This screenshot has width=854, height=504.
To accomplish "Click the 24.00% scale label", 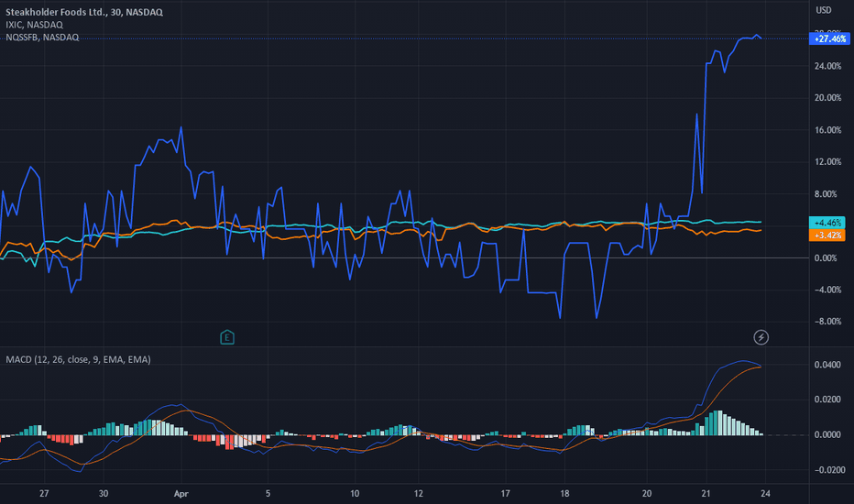I will 827,66.
